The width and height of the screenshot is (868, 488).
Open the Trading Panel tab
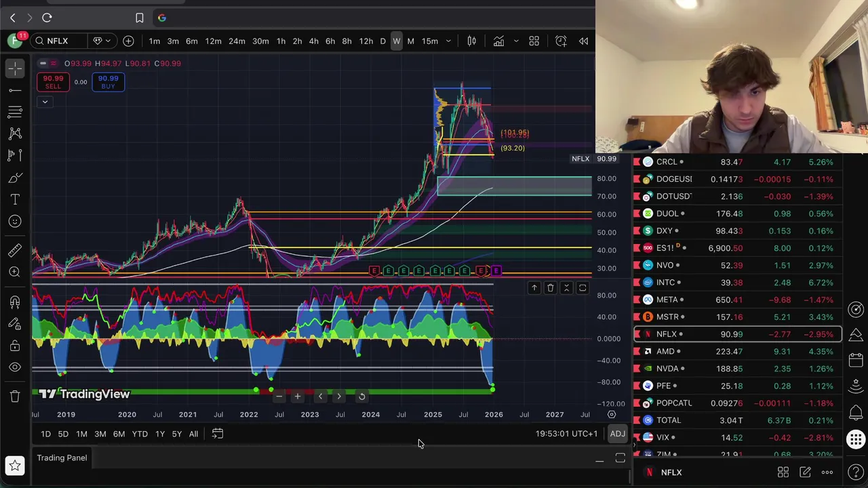62,458
